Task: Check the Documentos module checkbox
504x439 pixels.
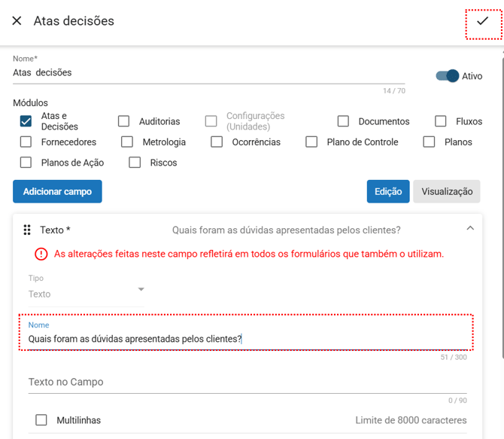Action: coord(343,121)
